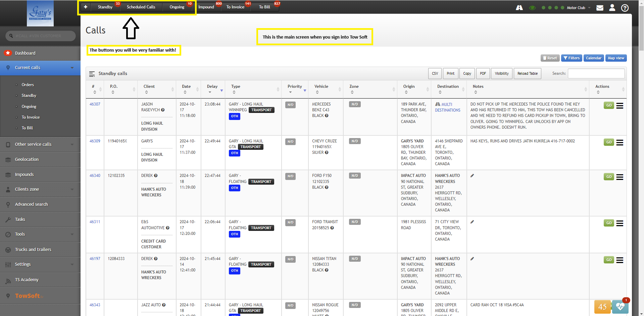Click the Tasks wrench icon

[x=8, y=219]
